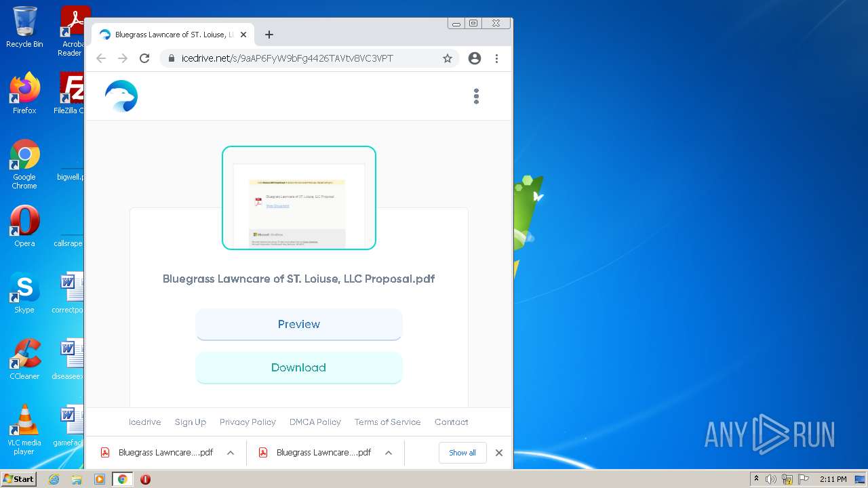The width and height of the screenshot is (868, 488).
Task: Open the second downloaded Bluegrass Lawncare pdf
Action: click(x=315, y=453)
